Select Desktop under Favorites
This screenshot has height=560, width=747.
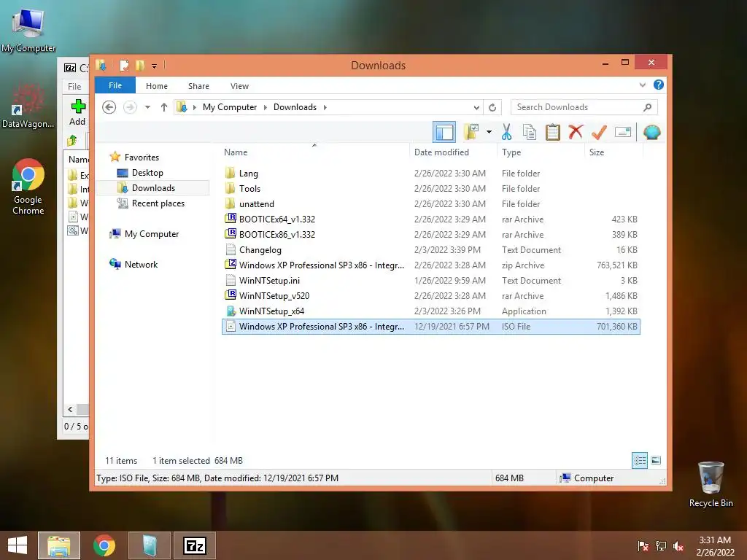[147, 172]
